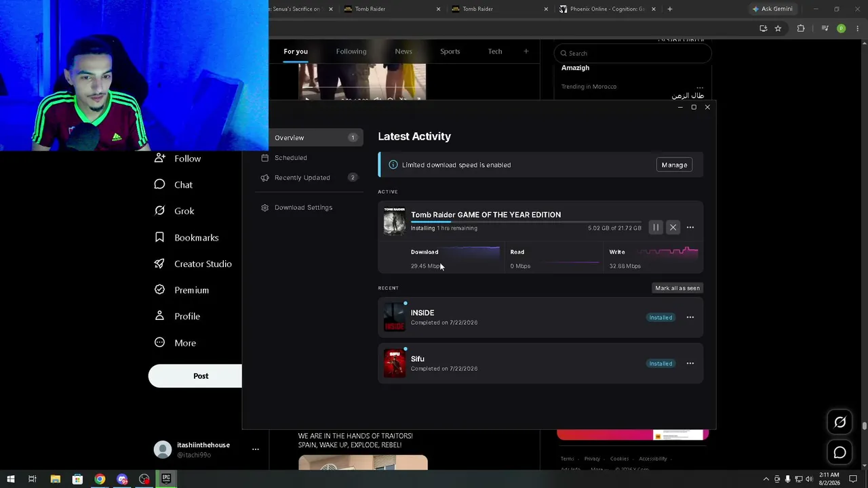
Task: Open the Windows Start menu
Action: (11, 479)
